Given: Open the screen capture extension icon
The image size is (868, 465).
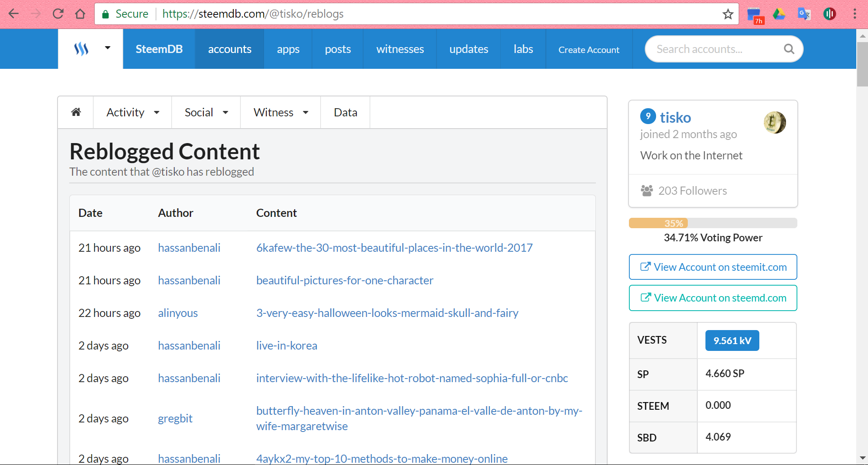Looking at the screenshot, I should point(755,15).
